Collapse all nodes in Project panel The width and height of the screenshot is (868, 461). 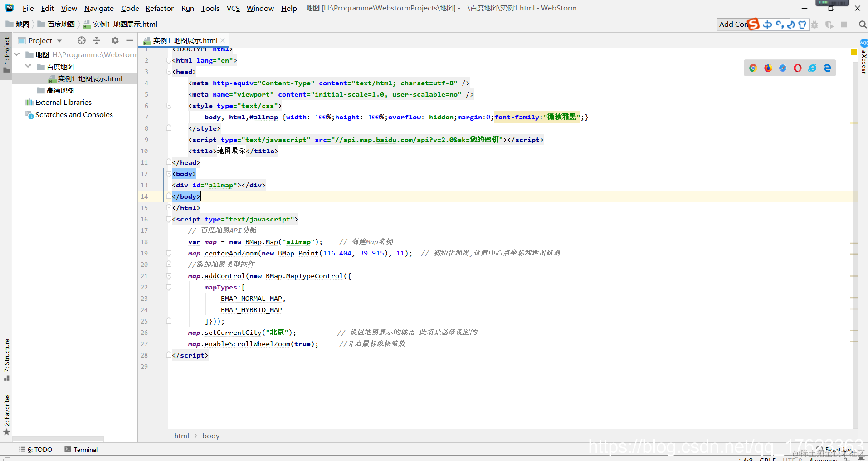click(97, 40)
